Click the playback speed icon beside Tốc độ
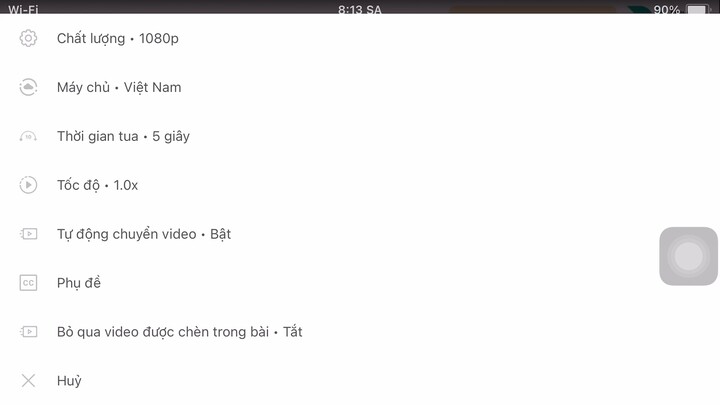The width and height of the screenshot is (720, 405). pos(28,185)
